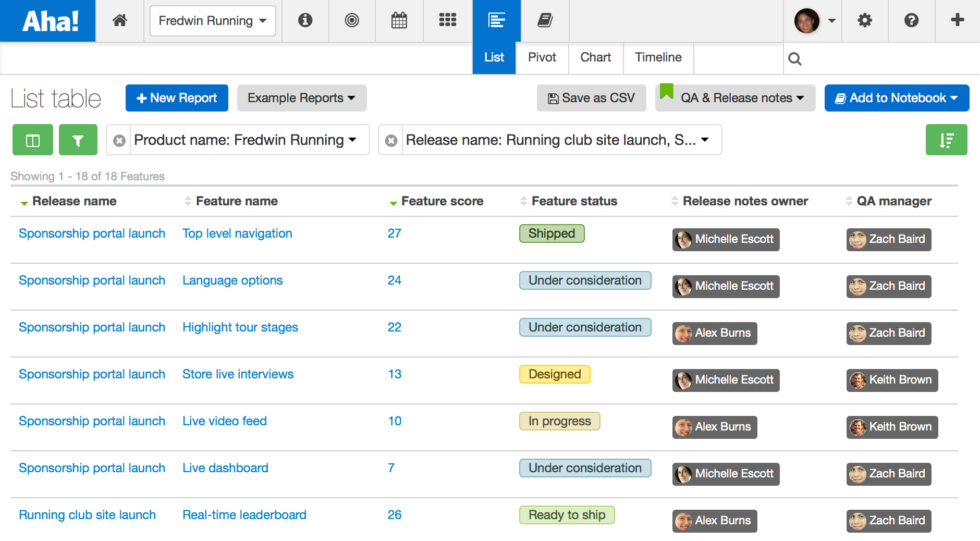Open the releases calendar icon
980x541 pixels.
(399, 20)
